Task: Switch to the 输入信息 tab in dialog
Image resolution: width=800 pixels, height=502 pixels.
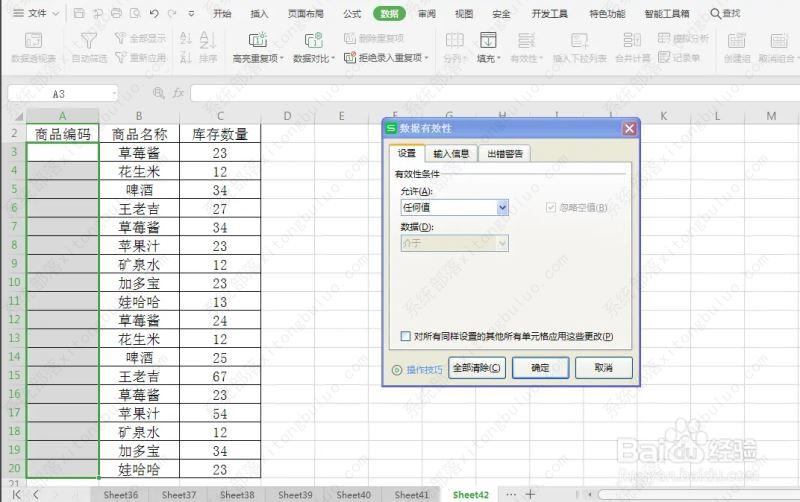Action: [451, 154]
